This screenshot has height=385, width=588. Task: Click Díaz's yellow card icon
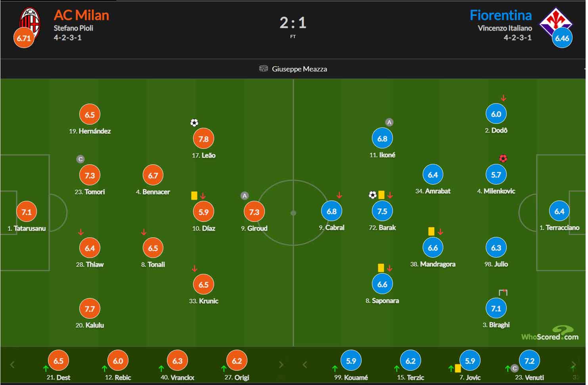(194, 195)
